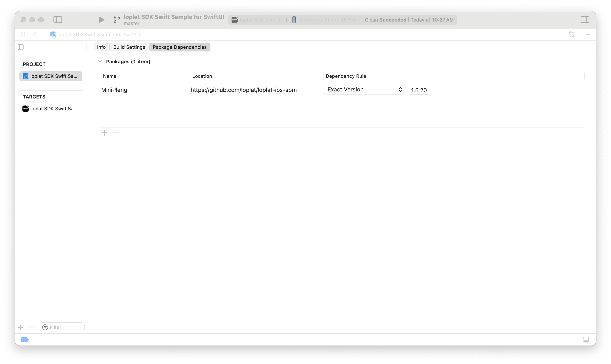The height and width of the screenshot is (364, 611).
Task: Click the version field 1.5.20
Action: (x=419, y=90)
